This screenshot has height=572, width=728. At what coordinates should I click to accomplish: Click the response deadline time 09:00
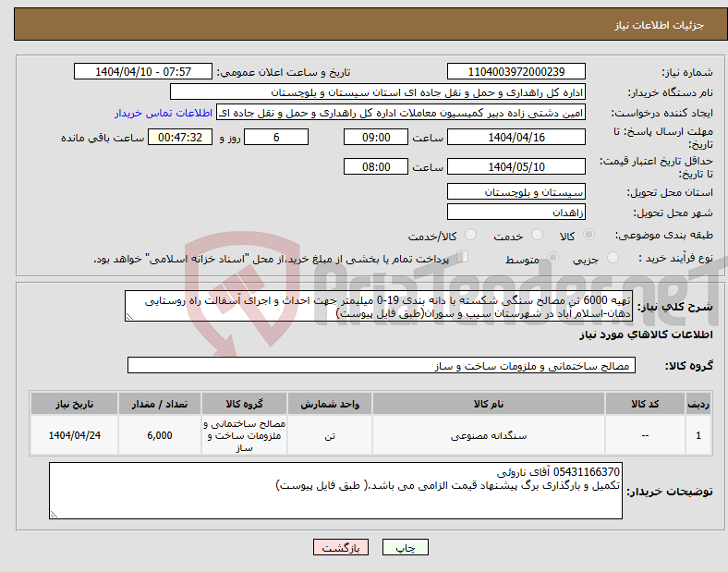[376, 137]
